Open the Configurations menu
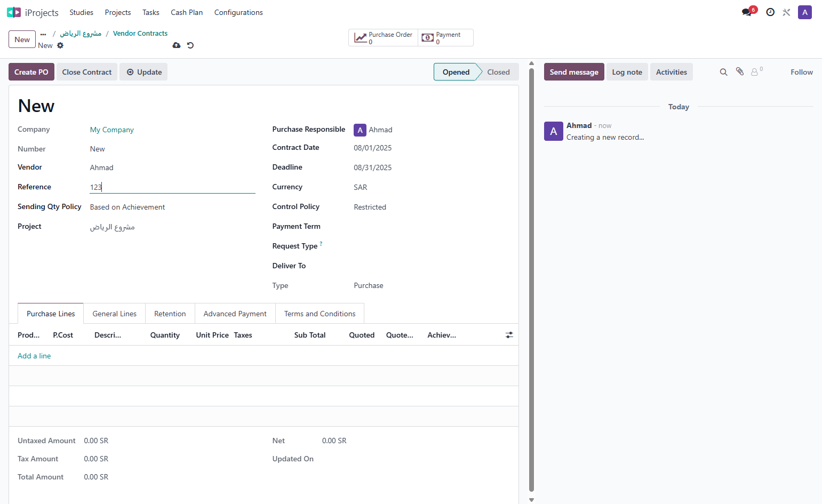 tap(238, 12)
